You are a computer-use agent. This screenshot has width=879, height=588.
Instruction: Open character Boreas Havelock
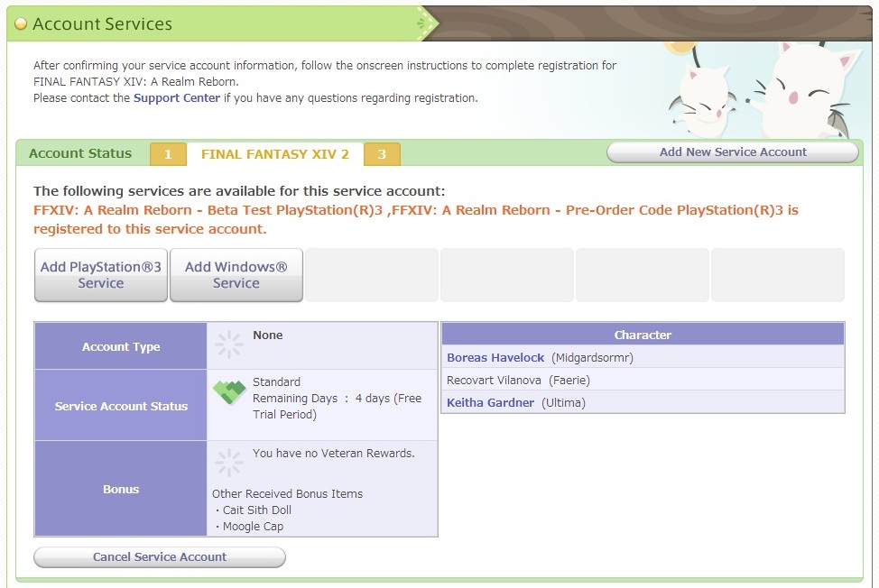tap(495, 357)
